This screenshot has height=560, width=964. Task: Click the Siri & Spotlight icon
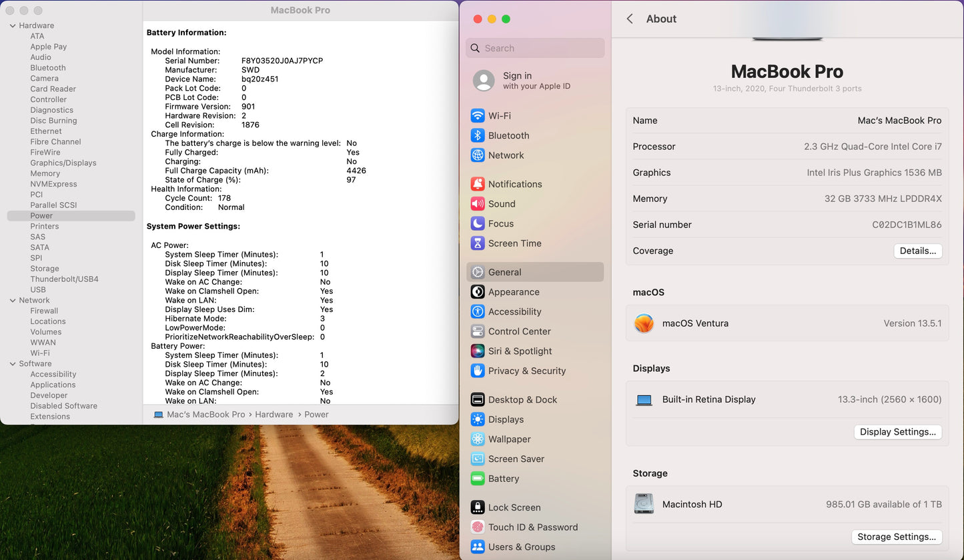click(x=478, y=351)
